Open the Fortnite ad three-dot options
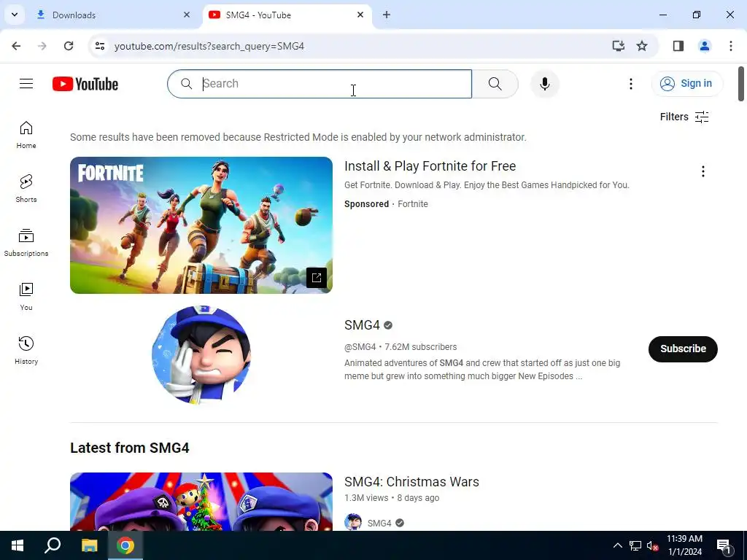The image size is (747, 560). (703, 171)
